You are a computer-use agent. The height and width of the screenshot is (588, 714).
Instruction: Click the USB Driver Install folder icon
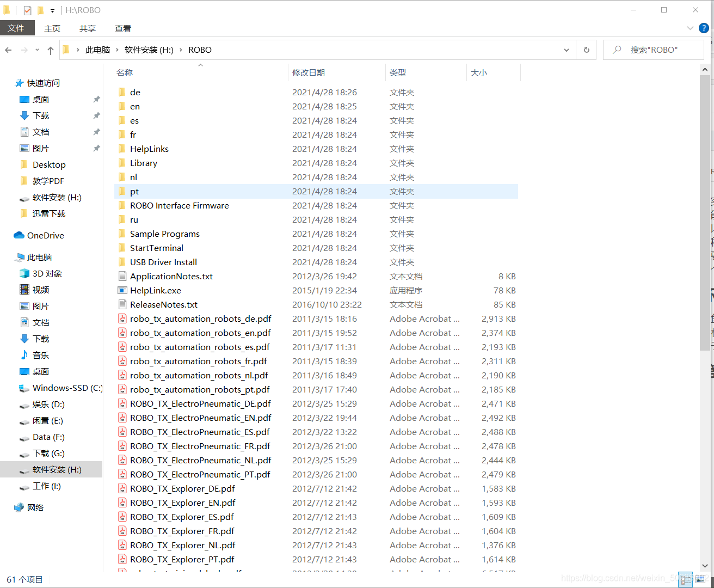[x=122, y=262]
